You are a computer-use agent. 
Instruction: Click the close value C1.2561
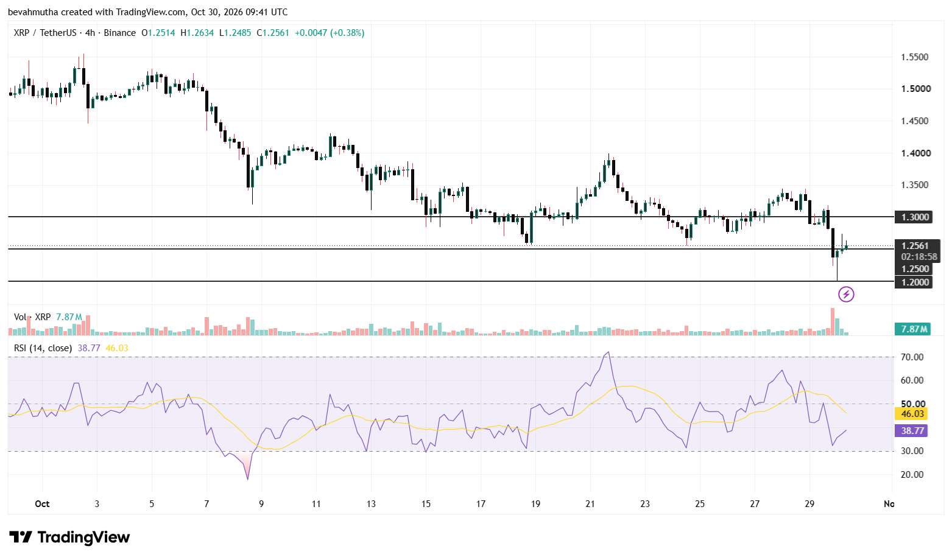coord(273,33)
